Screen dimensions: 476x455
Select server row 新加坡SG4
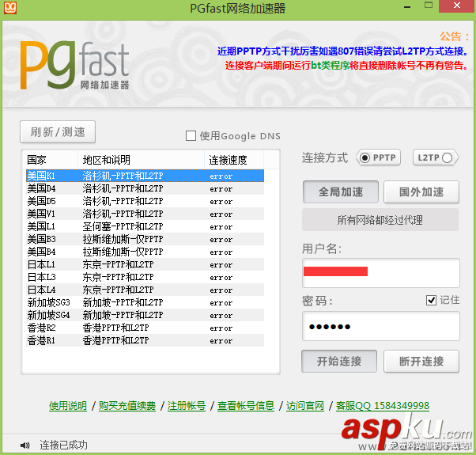[145, 315]
